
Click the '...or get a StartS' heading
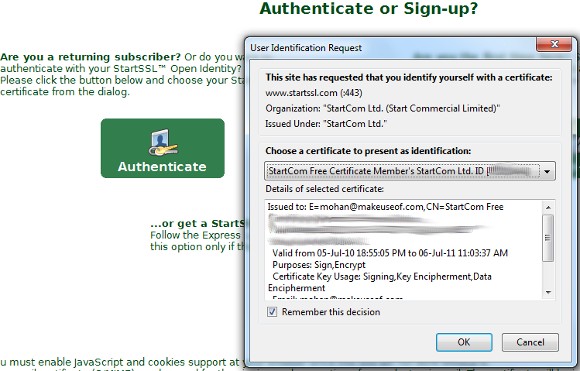(x=198, y=224)
